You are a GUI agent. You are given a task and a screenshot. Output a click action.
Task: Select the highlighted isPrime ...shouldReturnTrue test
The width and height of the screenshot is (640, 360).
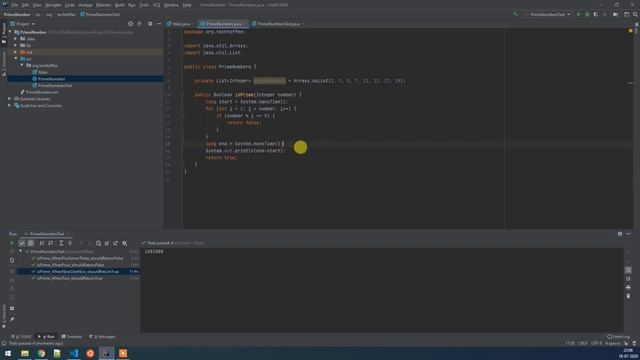[78, 271]
